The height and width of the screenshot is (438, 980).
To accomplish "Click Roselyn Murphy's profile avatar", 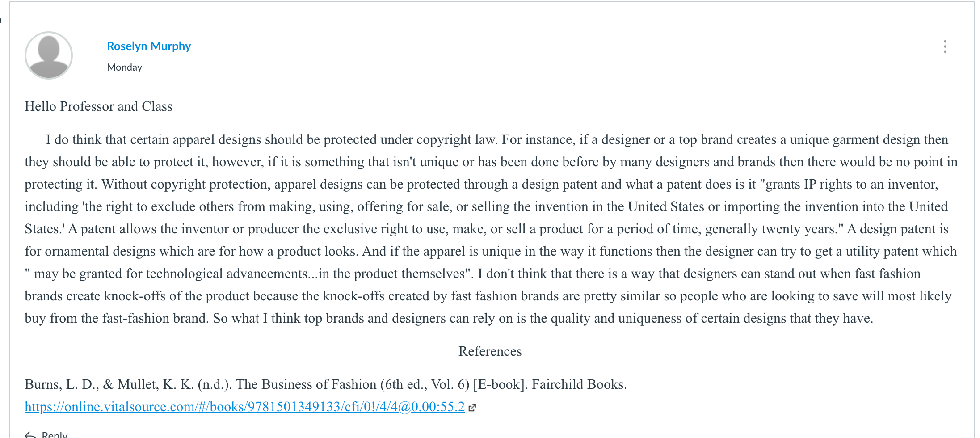I will pos(49,55).
